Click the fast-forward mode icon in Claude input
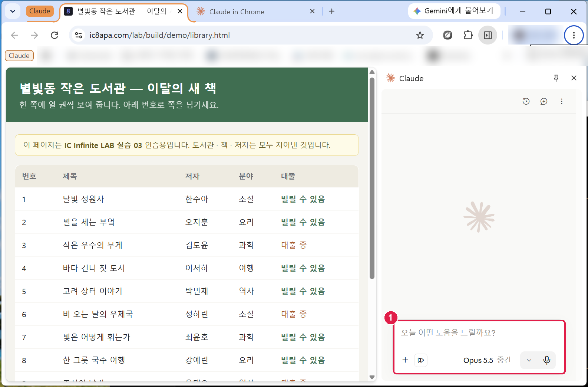The width and height of the screenshot is (588, 387). (421, 360)
